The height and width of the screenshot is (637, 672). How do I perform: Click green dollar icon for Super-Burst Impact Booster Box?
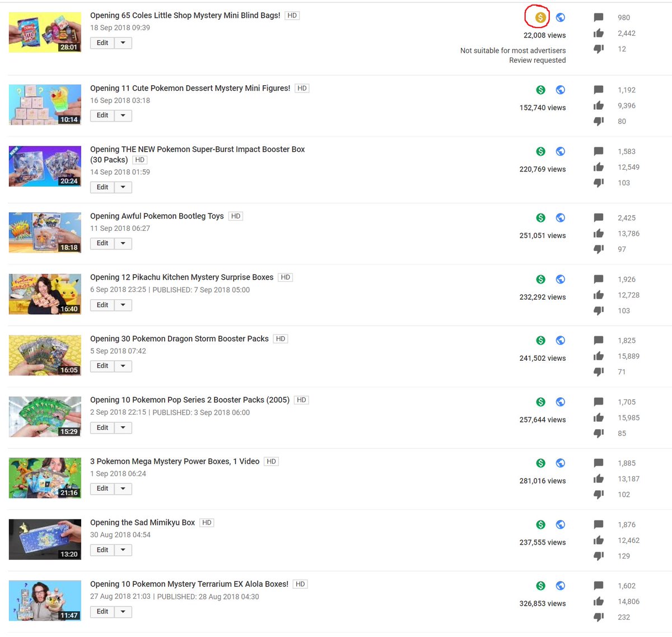point(540,151)
